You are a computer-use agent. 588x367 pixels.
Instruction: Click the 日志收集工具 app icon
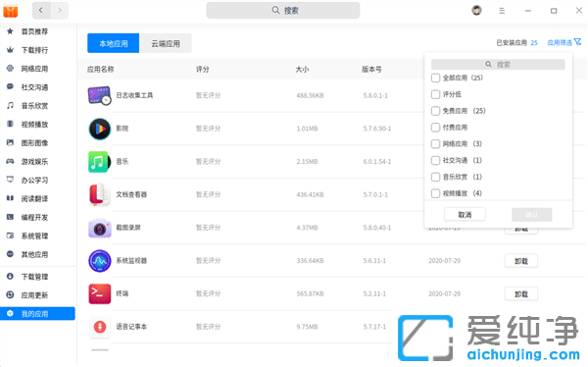(x=99, y=95)
